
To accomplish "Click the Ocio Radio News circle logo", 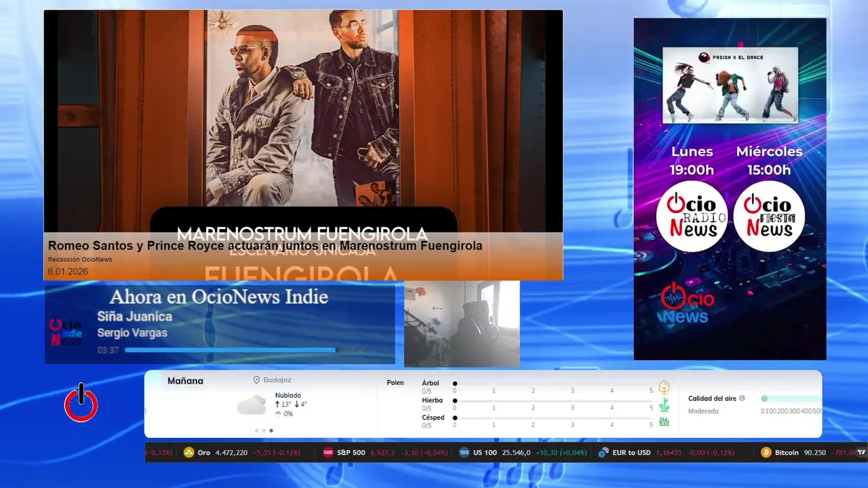I will (692, 216).
